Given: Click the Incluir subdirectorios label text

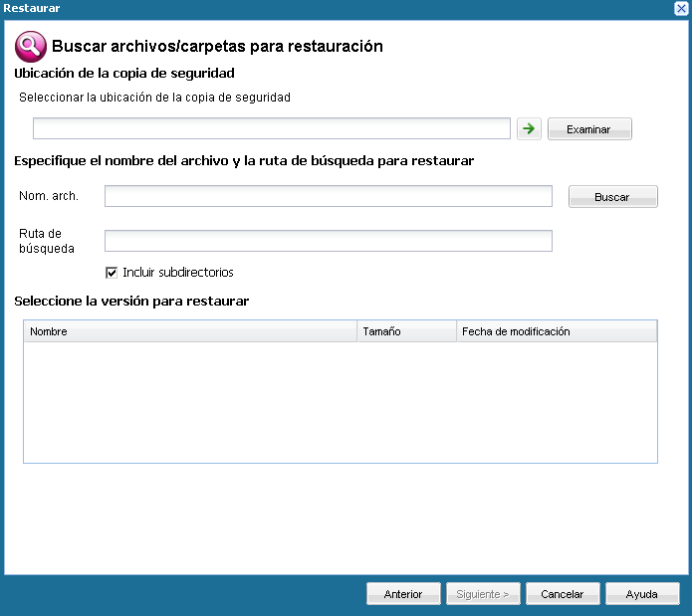Looking at the screenshot, I should (x=177, y=272).
